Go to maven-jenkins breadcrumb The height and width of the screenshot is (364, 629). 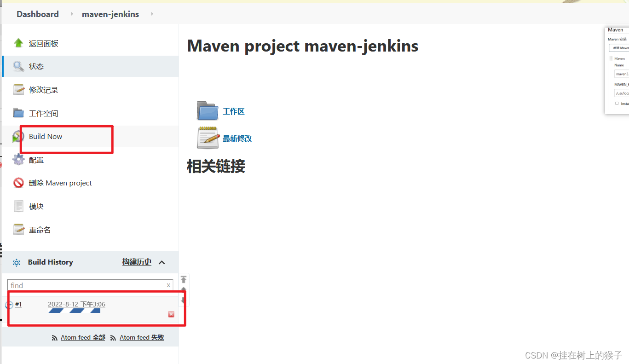(110, 14)
